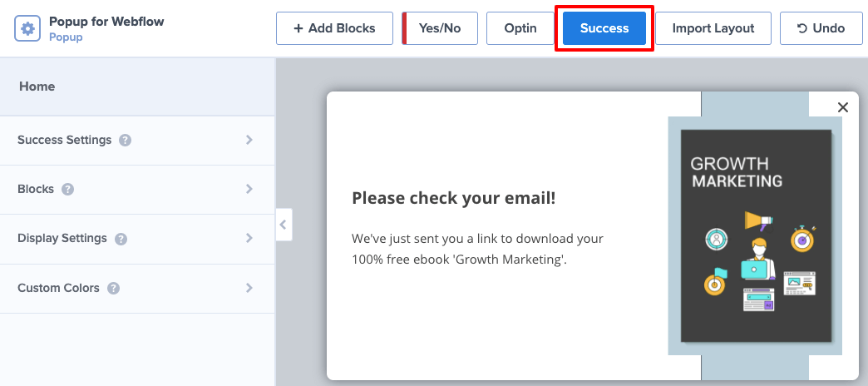The image size is (868, 386).
Task: Expand the Blocks section chevron
Action: 249,189
